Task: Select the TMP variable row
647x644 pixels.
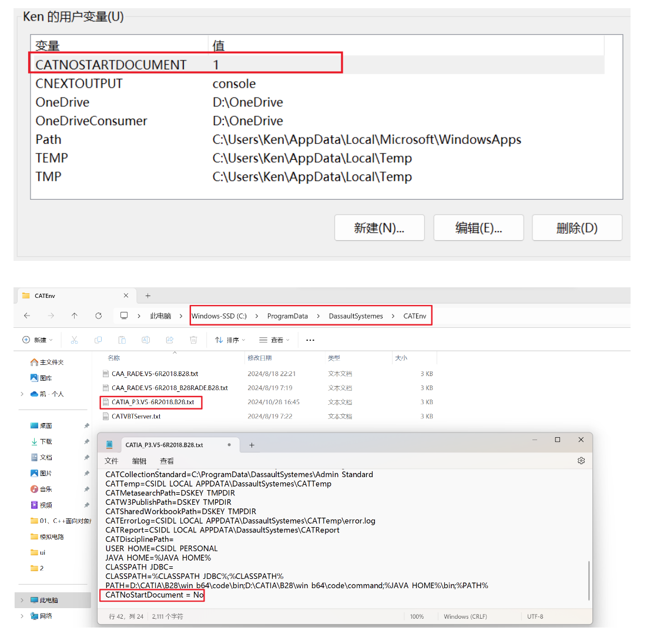Action: point(317,177)
